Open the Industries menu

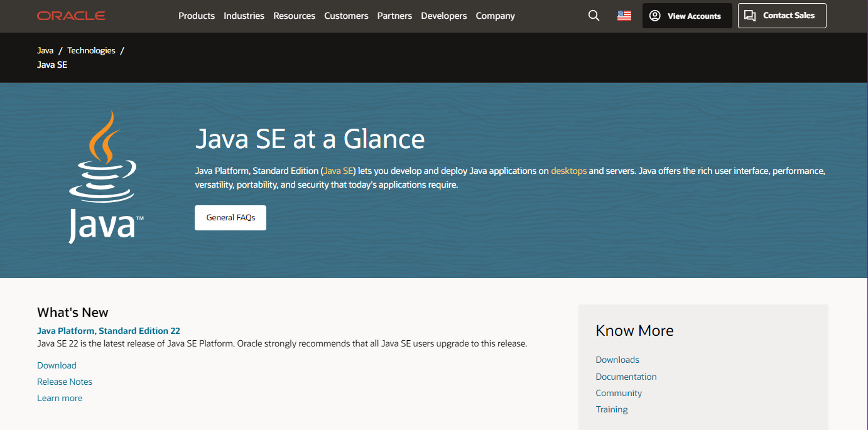tap(244, 16)
